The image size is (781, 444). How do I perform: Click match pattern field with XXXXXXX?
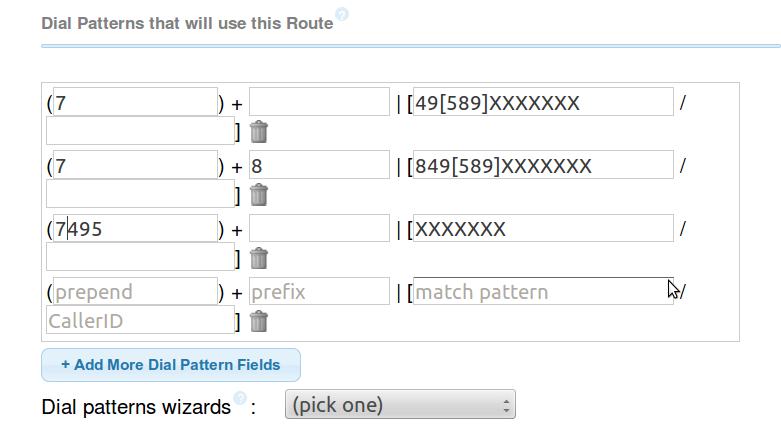[x=543, y=228]
